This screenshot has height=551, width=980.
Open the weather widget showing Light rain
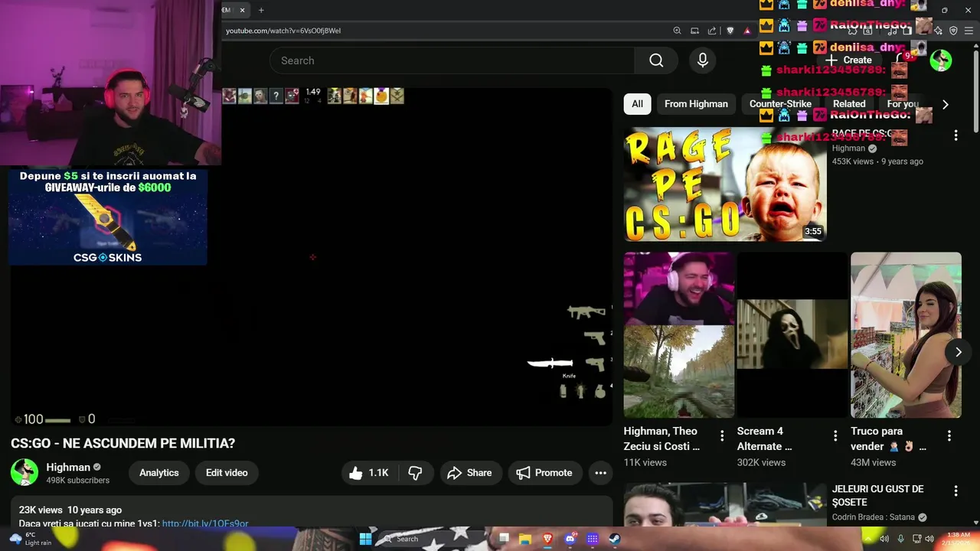29,539
